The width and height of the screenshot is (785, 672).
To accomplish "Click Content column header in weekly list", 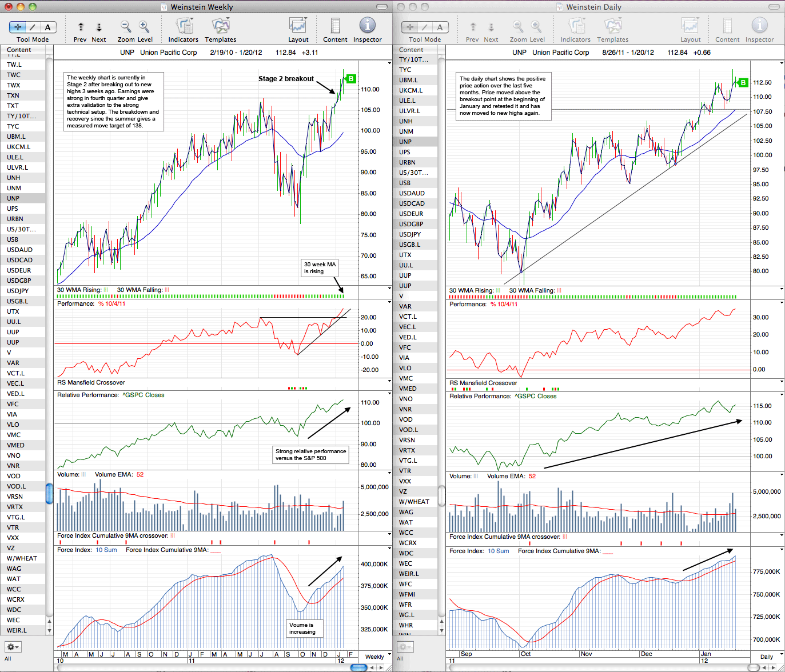I will pyautogui.click(x=23, y=50).
